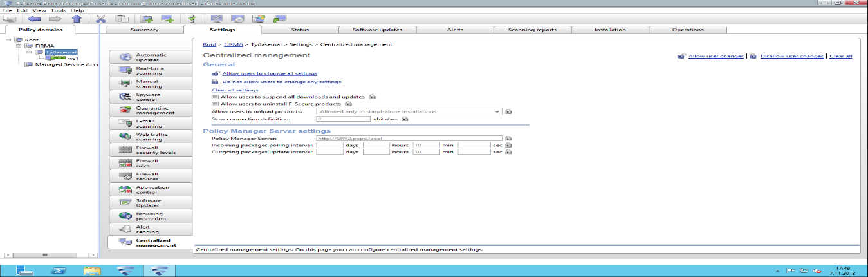
Task: Launch PowerShell from the taskbar
Action: click(60, 270)
